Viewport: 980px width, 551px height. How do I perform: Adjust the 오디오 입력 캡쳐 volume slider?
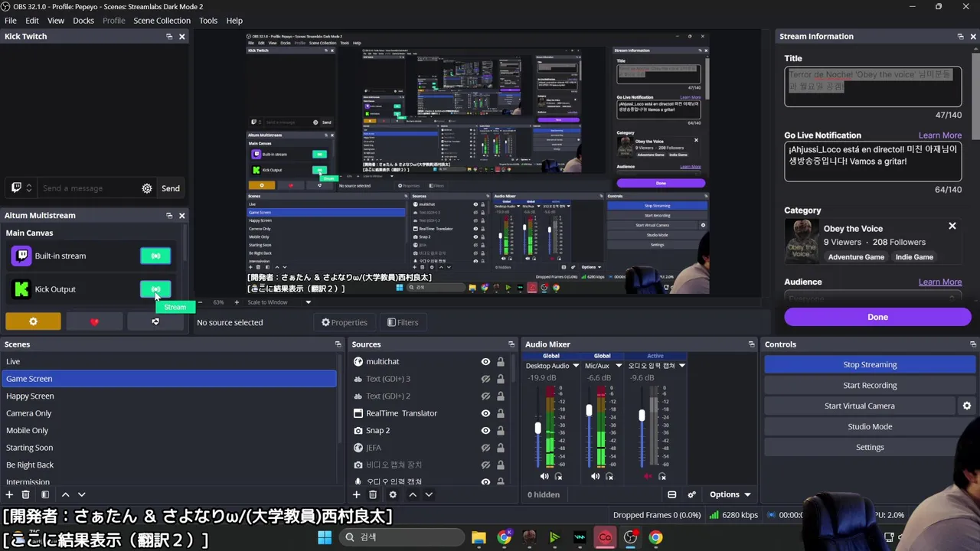[x=642, y=416]
